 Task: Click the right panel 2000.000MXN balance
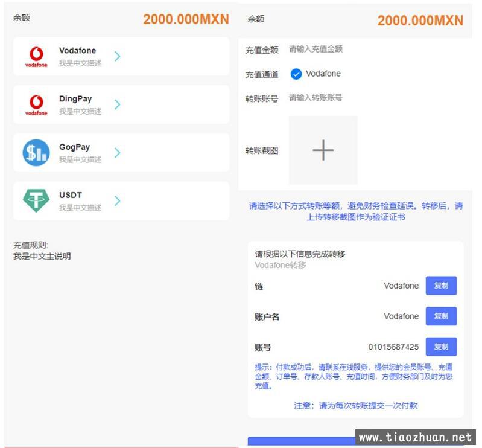pos(420,21)
